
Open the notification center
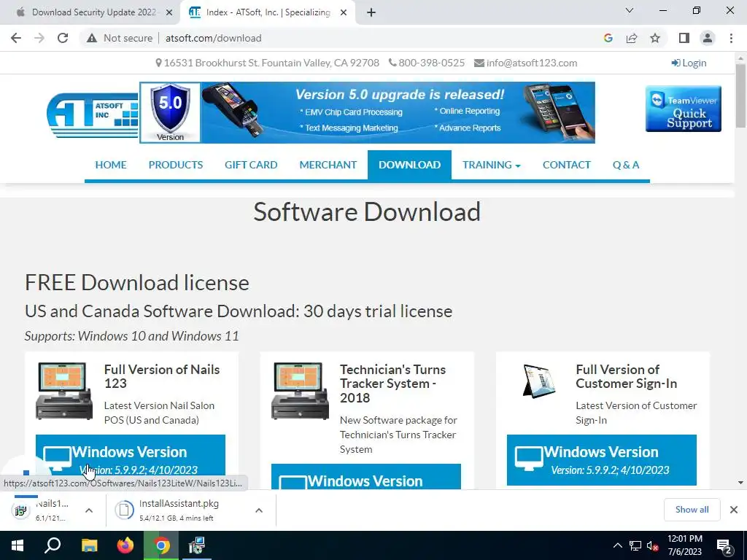(x=724, y=545)
